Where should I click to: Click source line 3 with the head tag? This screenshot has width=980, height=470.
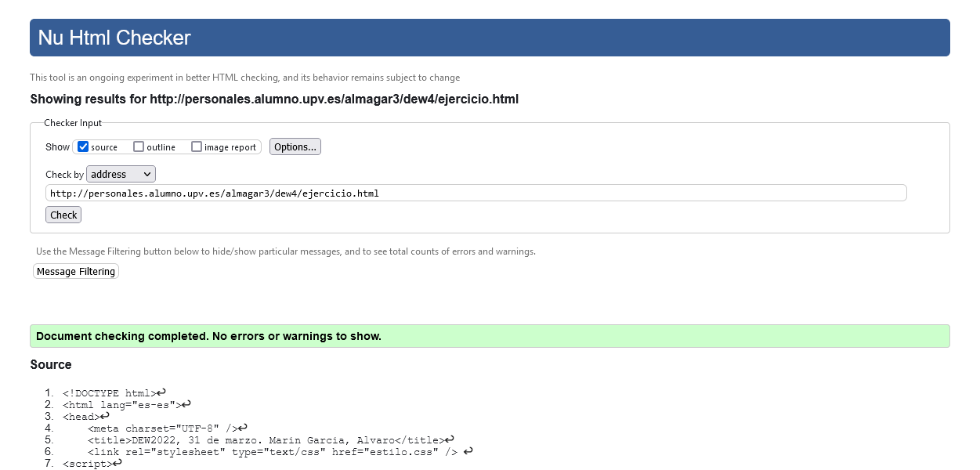click(x=86, y=417)
